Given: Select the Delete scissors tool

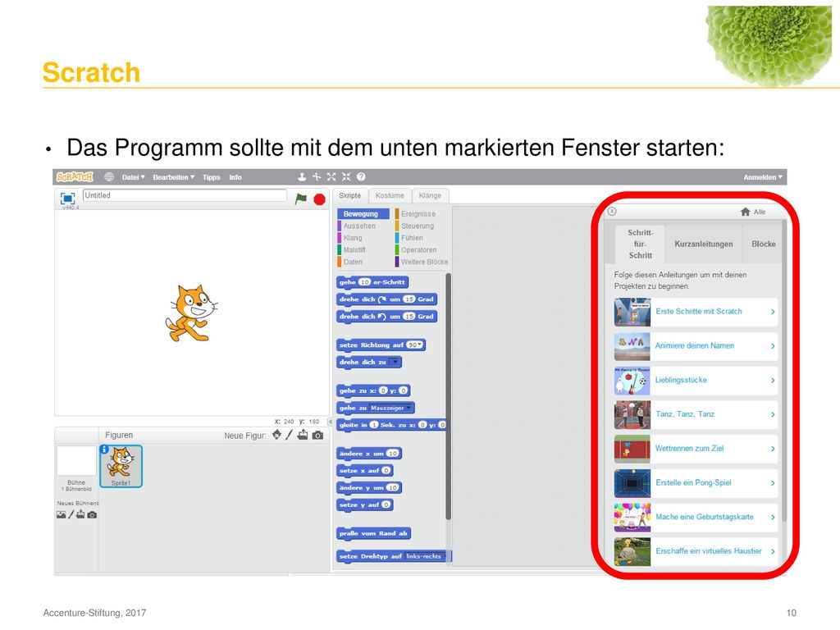Looking at the screenshot, I should point(317,177).
